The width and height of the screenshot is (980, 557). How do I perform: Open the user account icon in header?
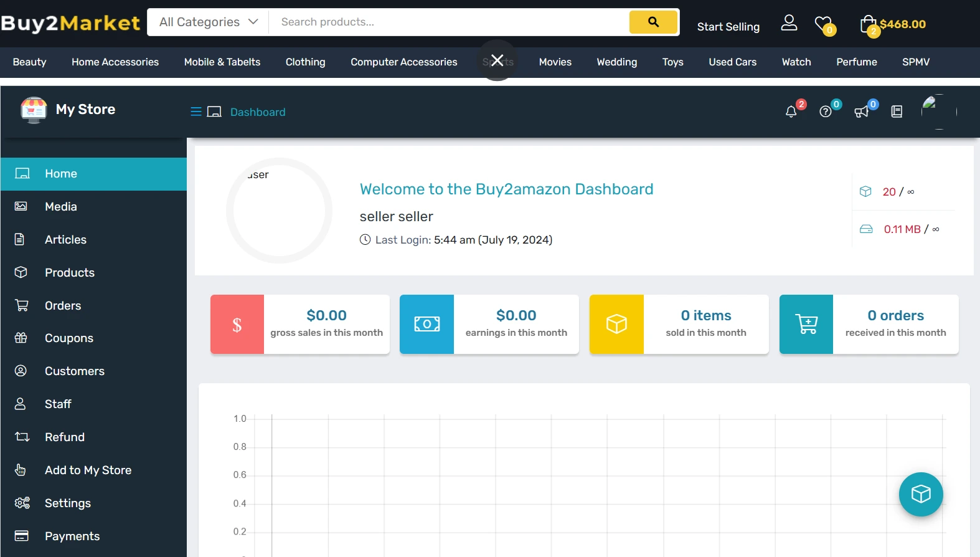point(789,23)
